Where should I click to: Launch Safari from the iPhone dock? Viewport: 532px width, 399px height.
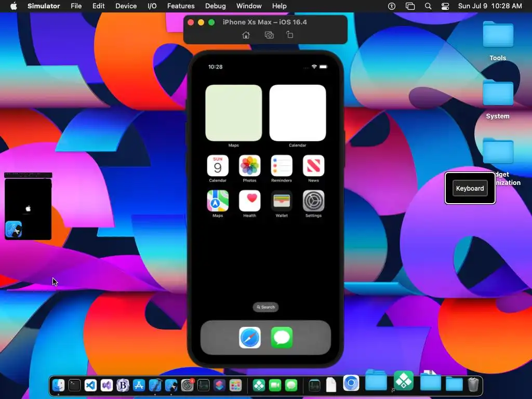point(250,338)
